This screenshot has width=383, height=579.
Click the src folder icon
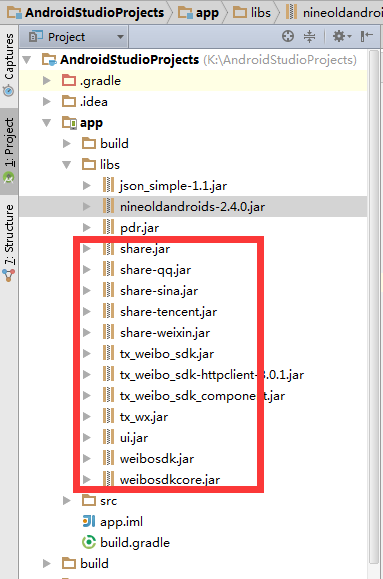[89, 500]
